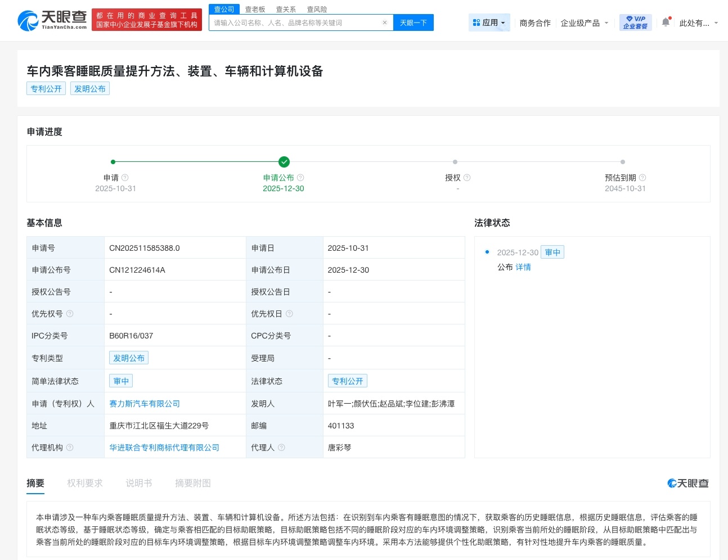Open the 权利要求 tab

[85, 483]
